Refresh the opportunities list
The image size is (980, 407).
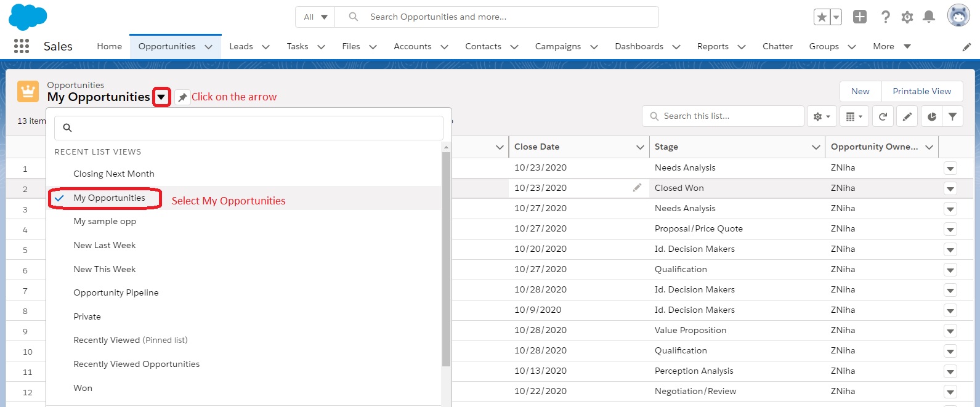click(883, 116)
